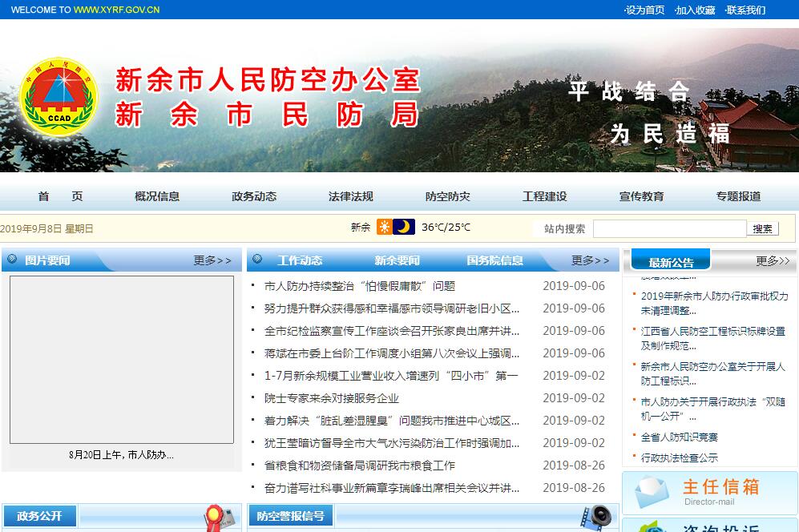
Task: Go to 法律法规 in navigation bar
Action: (x=351, y=196)
